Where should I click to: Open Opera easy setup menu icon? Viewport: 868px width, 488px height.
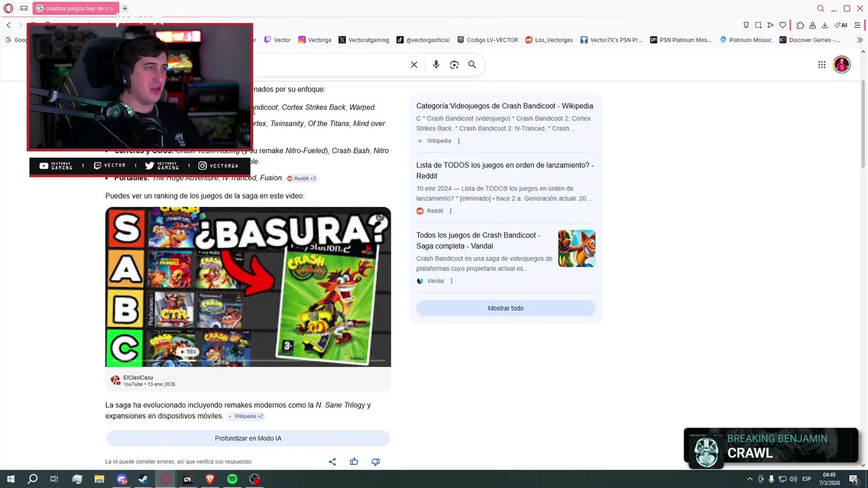tap(857, 26)
